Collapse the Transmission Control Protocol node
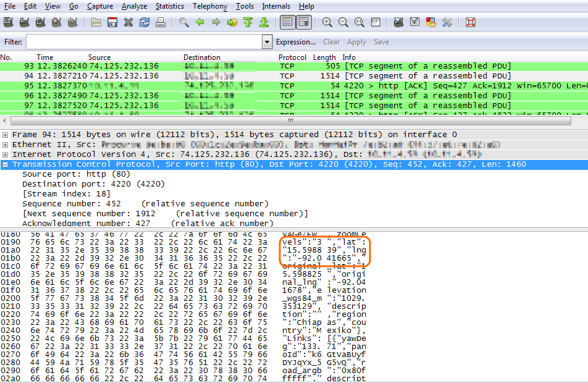The width and height of the screenshot is (588, 383). point(6,164)
